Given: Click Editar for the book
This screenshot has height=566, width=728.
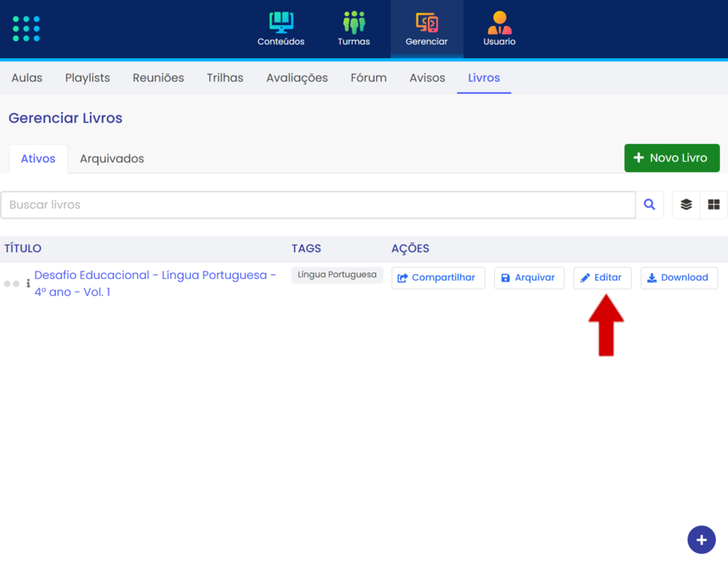Looking at the screenshot, I should (x=602, y=277).
